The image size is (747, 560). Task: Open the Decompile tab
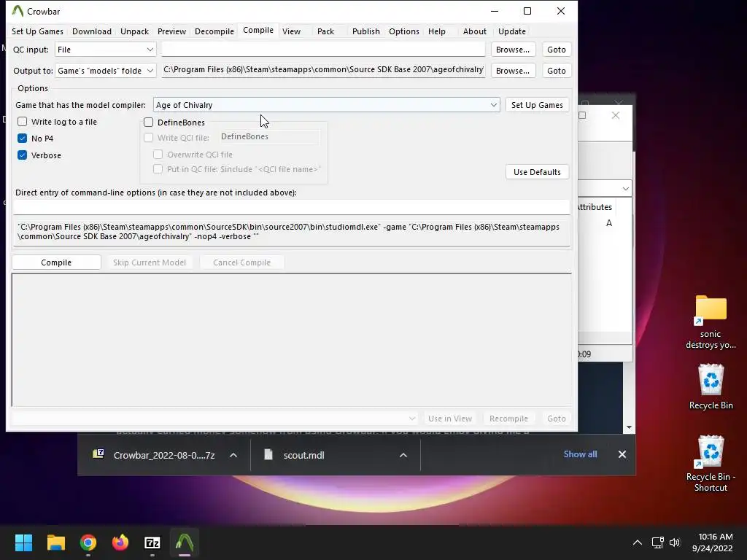214,31
